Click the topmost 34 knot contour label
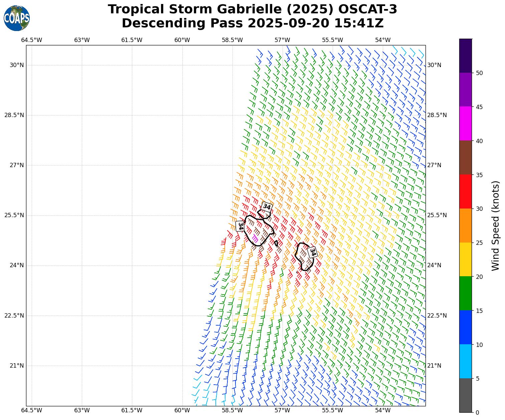This screenshot has width=505, height=420. click(x=267, y=207)
